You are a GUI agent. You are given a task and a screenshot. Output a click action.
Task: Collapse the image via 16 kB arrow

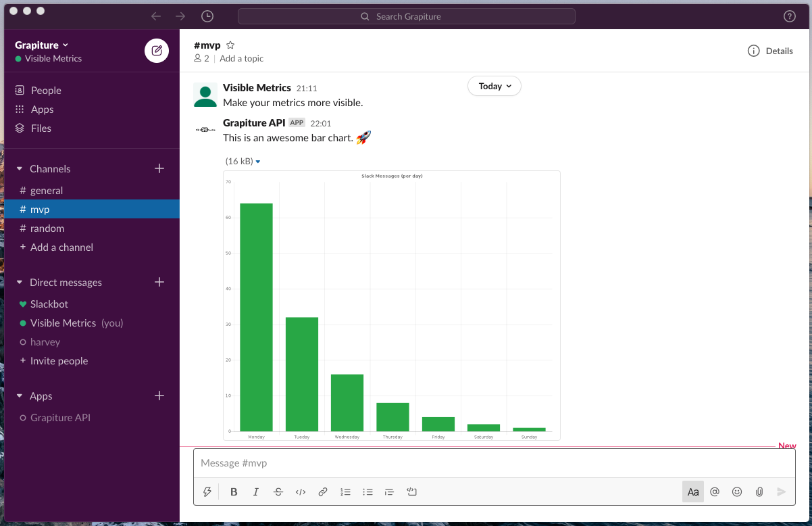(x=258, y=162)
